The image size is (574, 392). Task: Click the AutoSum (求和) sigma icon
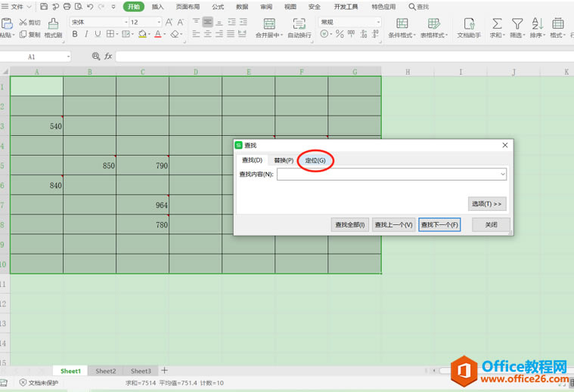coord(497,23)
